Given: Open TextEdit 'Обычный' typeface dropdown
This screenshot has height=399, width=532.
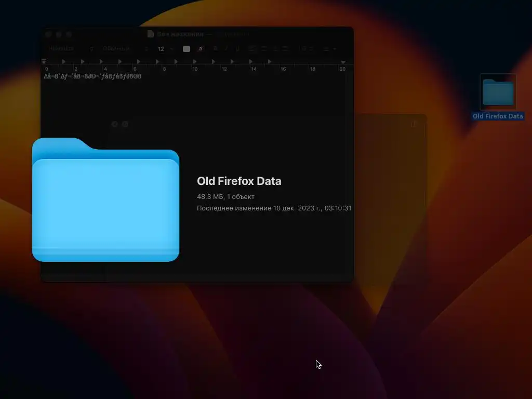Looking at the screenshot, I should [125, 48].
